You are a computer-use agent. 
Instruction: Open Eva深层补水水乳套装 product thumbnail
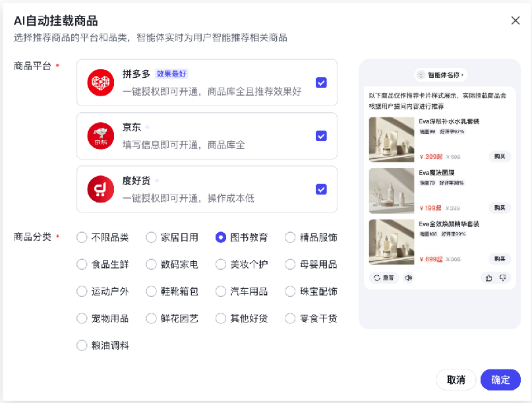[x=392, y=140]
